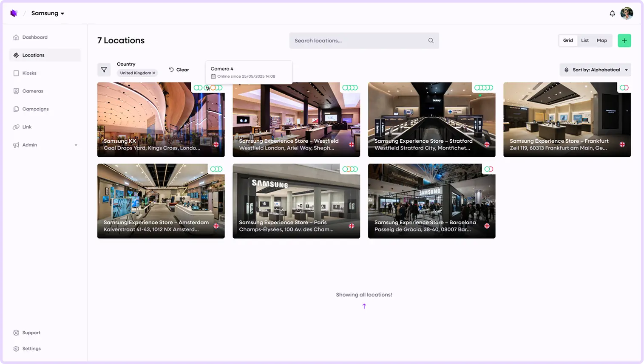This screenshot has height=364, width=644.
Task: Click camera status rings on Paris card
Action: tap(350, 169)
